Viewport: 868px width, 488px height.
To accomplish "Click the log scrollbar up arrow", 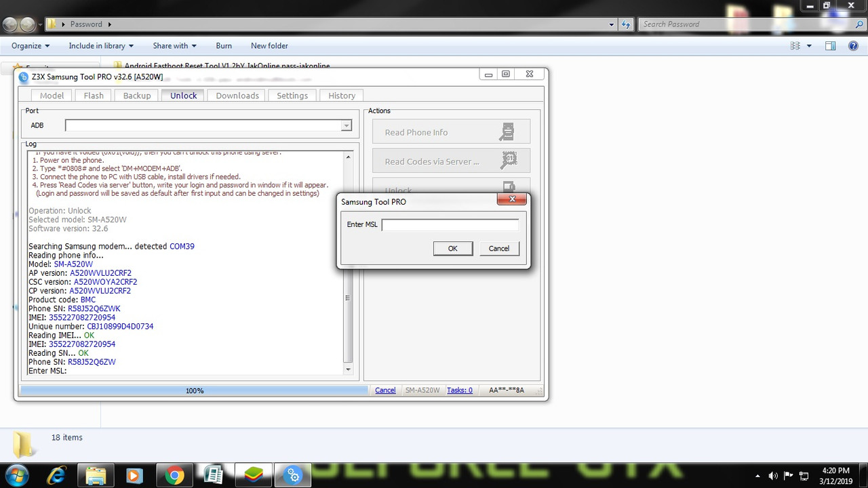I will (x=349, y=157).
